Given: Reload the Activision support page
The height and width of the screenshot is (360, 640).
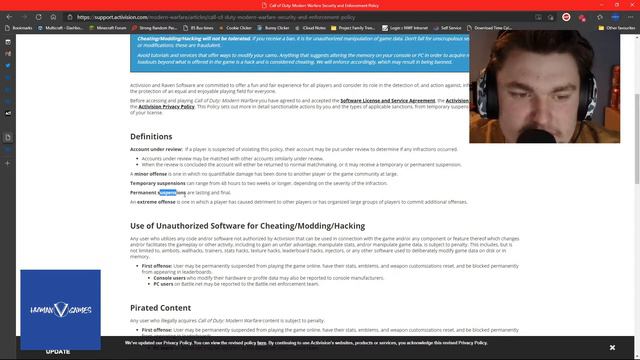Looking at the screenshot, I should coord(39,17).
